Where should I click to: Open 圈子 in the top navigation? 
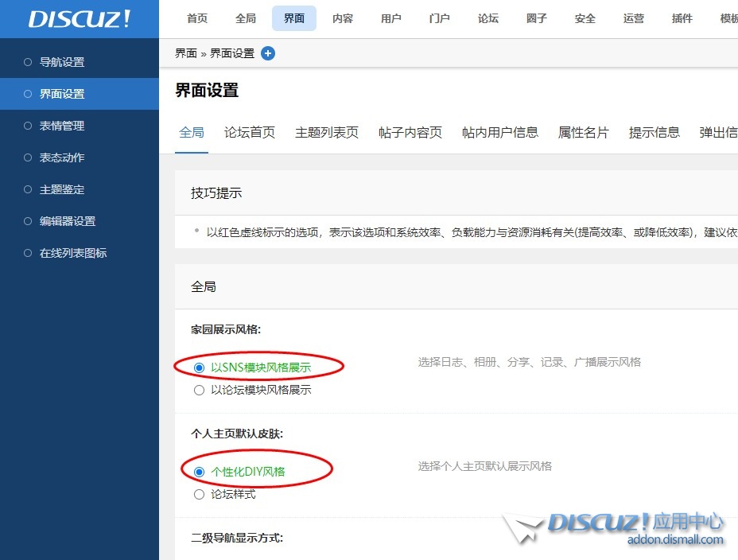click(537, 18)
